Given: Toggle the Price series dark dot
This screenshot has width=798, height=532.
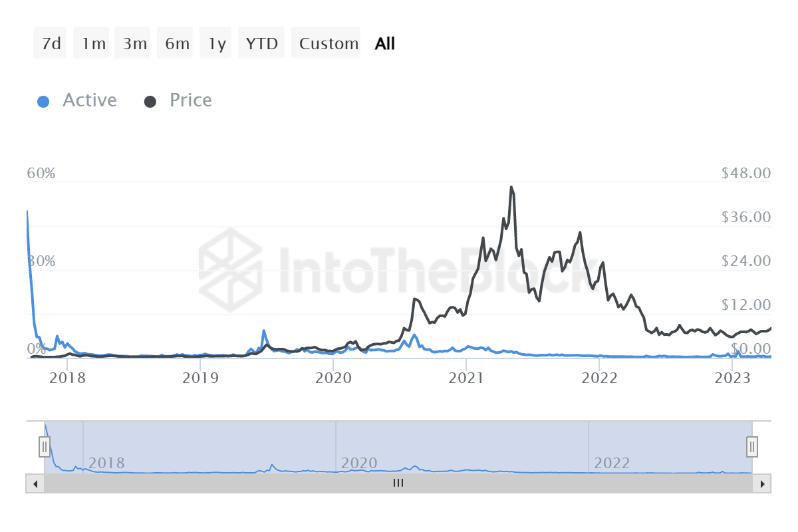Looking at the screenshot, I should point(150,101).
